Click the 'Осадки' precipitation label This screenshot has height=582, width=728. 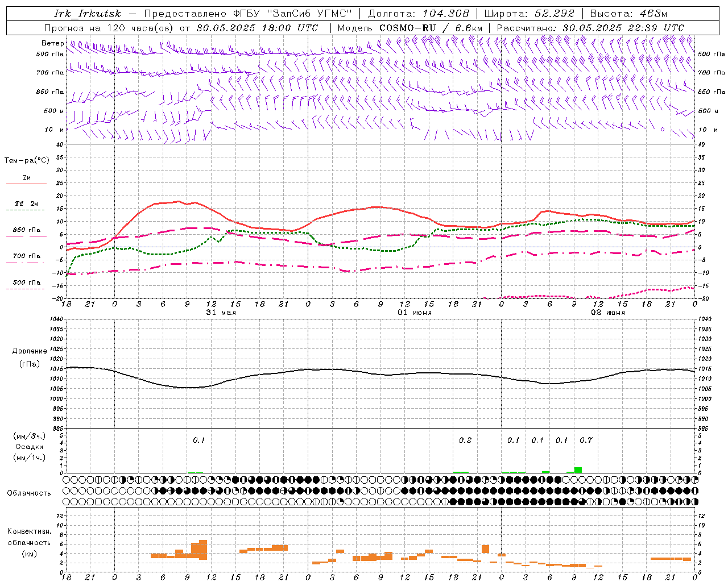coord(29,447)
